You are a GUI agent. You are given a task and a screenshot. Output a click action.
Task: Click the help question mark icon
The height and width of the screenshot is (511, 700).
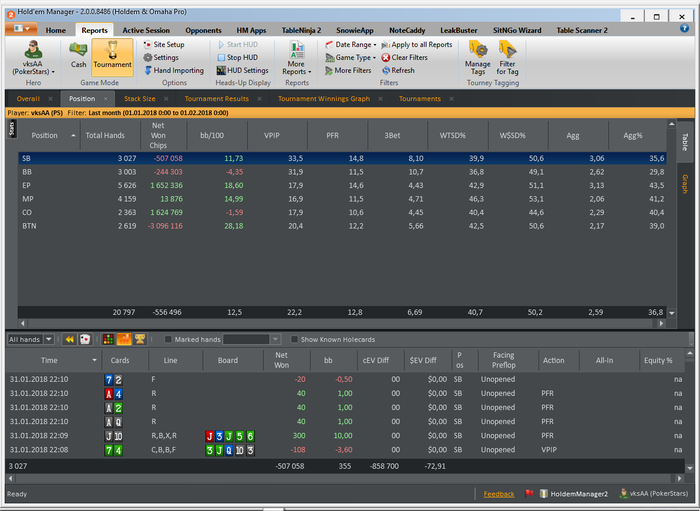point(684,28)
